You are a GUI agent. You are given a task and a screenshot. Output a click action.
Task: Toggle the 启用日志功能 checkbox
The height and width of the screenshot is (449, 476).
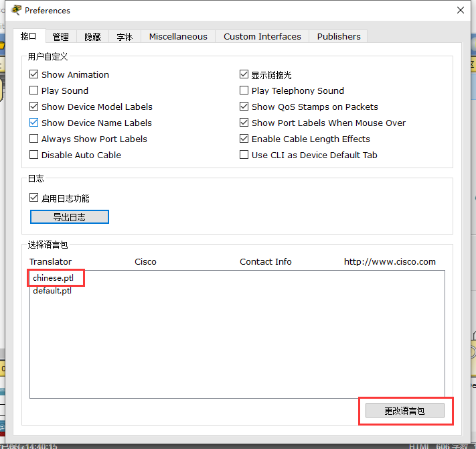[33, 198]
